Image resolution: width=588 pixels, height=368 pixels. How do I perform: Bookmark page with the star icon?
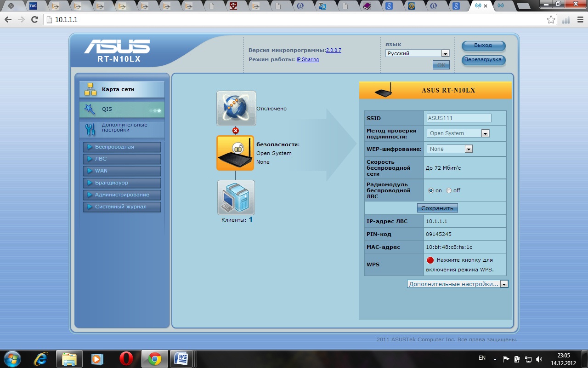[x=551, y=20]
